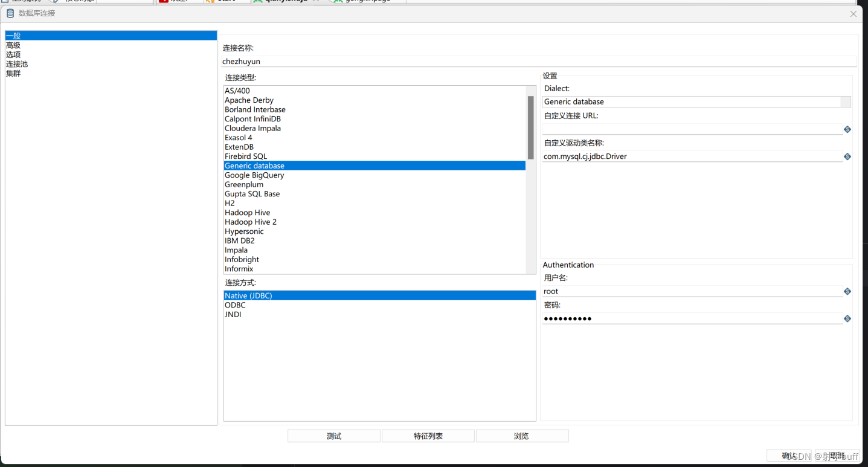This screenshot has height=467, width=868.
Task: Select Greenplum connection type
Action: click(x=375, y=184)
